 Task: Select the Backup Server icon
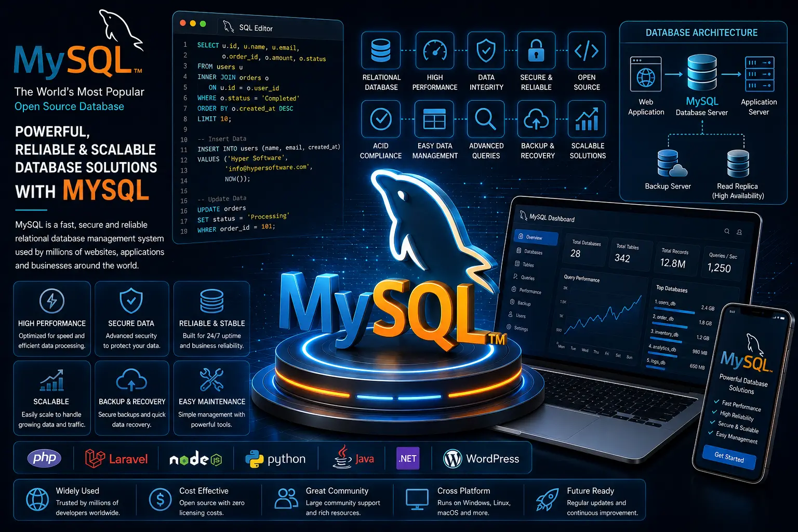point(671,164)
